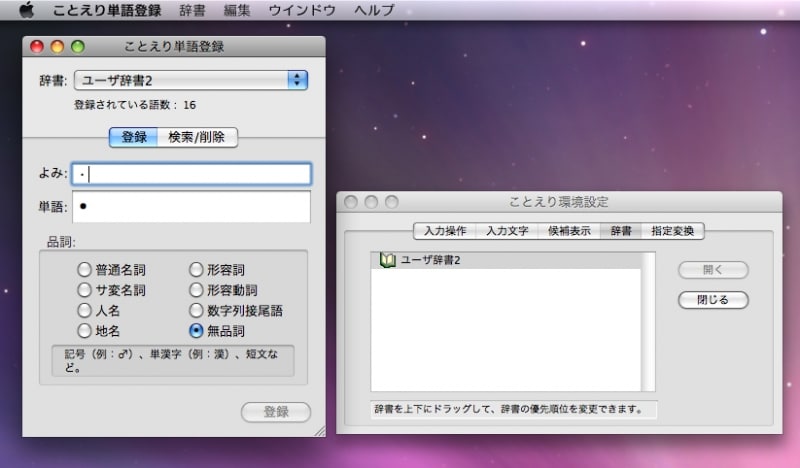Image resolution: width=800 pixels, height=468 pixels.
Task: Select the 地名 radio button
Action: tap(84, 331)
